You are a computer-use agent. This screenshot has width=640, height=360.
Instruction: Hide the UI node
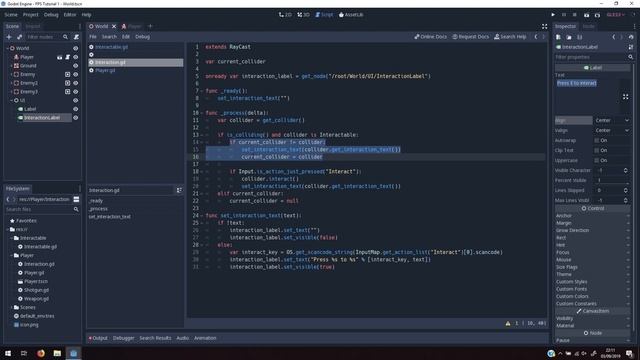pyautogui.click(x=76, y=100)
